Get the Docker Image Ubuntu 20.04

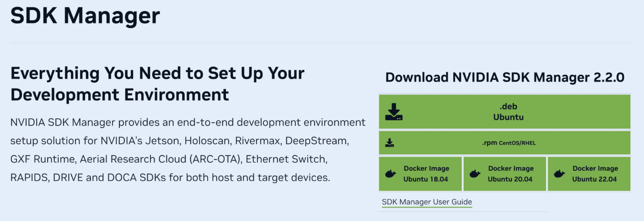click(504, 174)
